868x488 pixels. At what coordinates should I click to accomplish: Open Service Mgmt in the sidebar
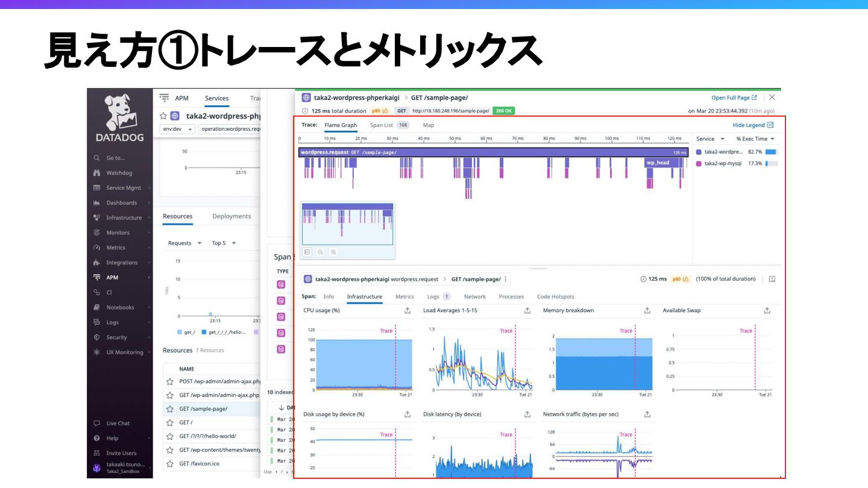[x=124, y=188]
